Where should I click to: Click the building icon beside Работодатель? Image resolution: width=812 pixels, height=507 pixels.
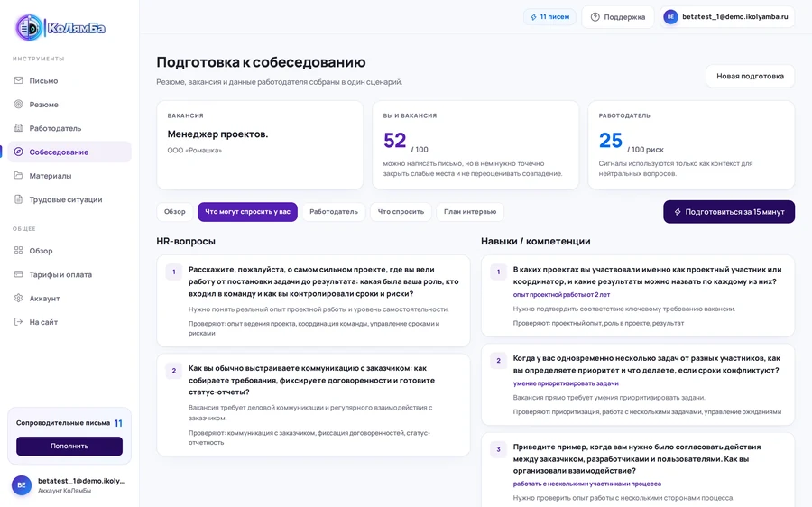(19, 128)
